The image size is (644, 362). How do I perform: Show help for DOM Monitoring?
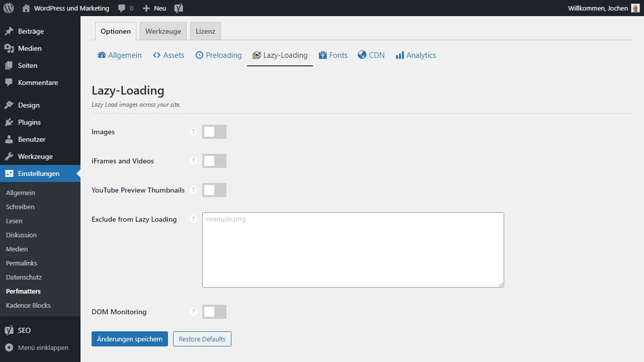coord(193,312)
